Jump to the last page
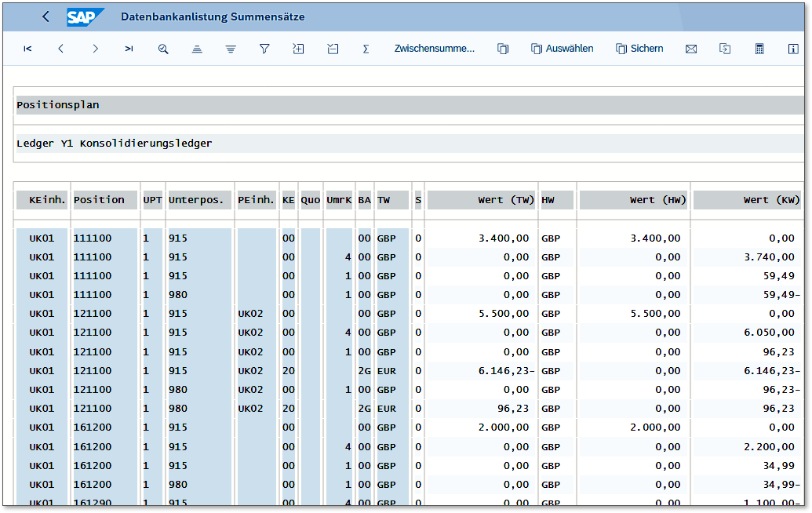The width and height of the screenshot is (812, 513). point(129,49)
